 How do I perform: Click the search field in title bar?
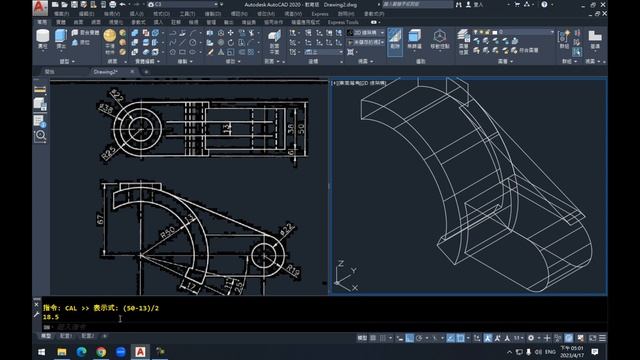[417, 4]
